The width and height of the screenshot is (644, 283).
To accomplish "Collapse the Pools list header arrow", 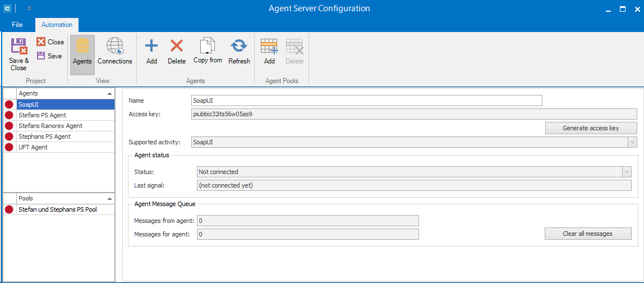I will pyautogui.click(x=109, y=199).
